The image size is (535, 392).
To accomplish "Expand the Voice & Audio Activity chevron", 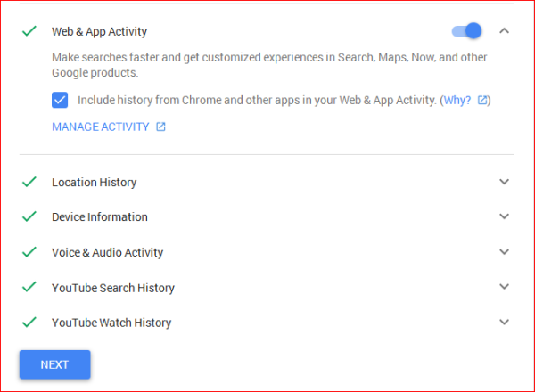I will [x=504, y=252].
